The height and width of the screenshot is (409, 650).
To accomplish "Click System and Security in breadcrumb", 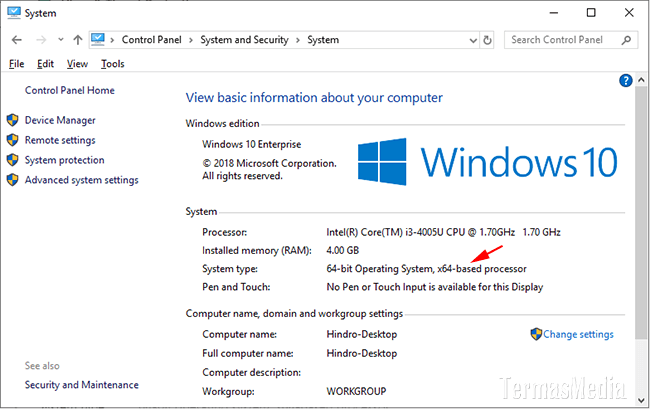I will (244, 40).
